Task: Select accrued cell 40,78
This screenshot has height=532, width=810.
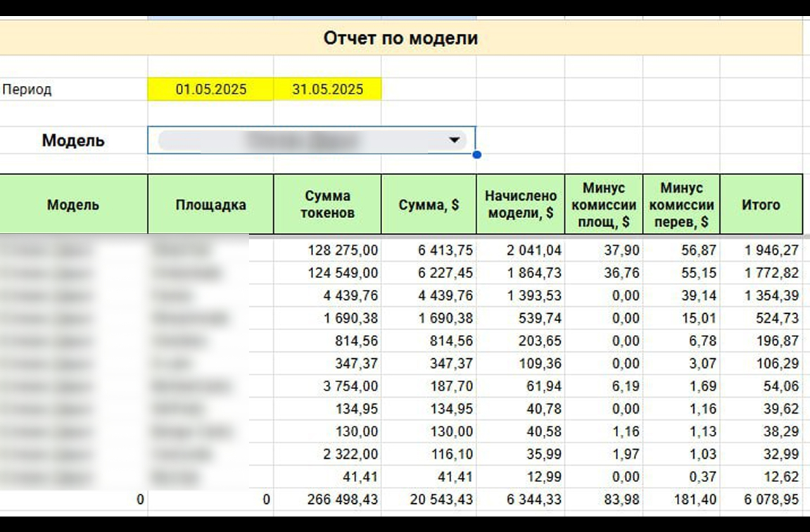Action: click(521, 409)
